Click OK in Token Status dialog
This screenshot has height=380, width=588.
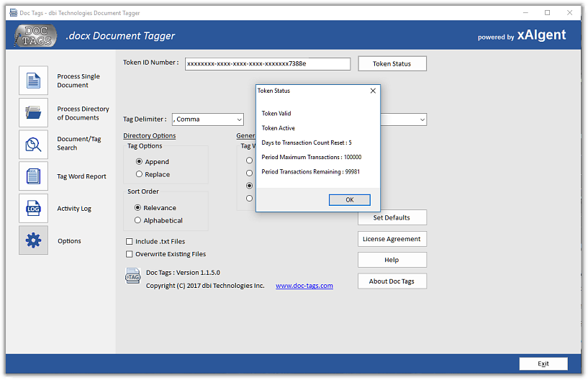click(x=350, y=200)
